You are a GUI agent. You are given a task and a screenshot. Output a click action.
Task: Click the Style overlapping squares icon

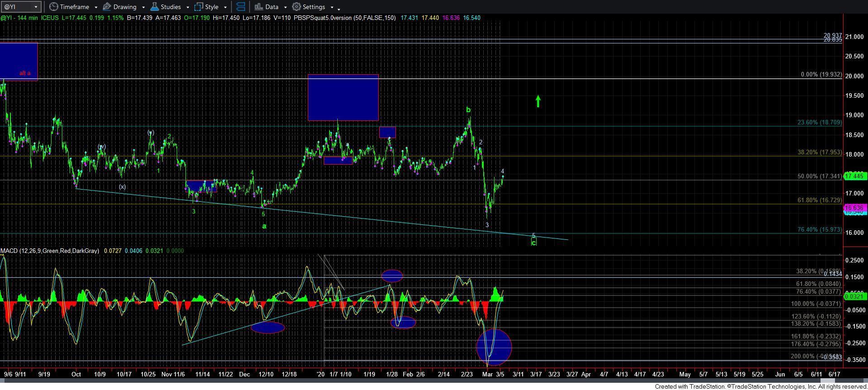(198, 7)
